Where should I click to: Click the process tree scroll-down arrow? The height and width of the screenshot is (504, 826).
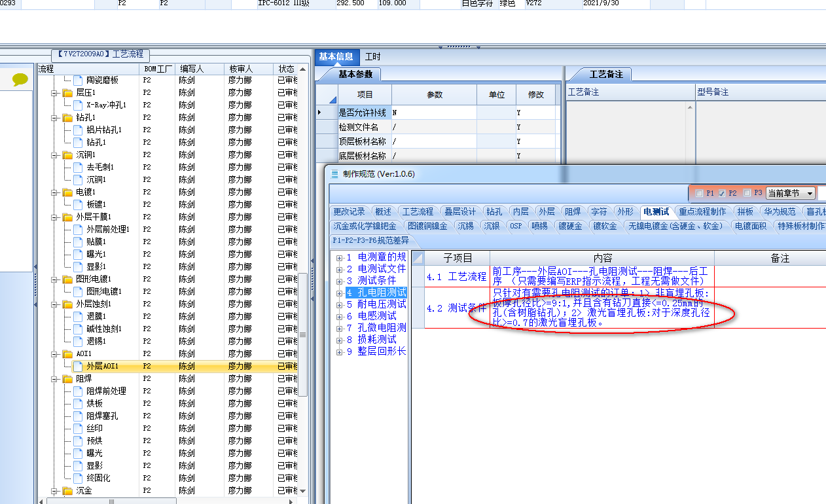(x=302, y=491)
